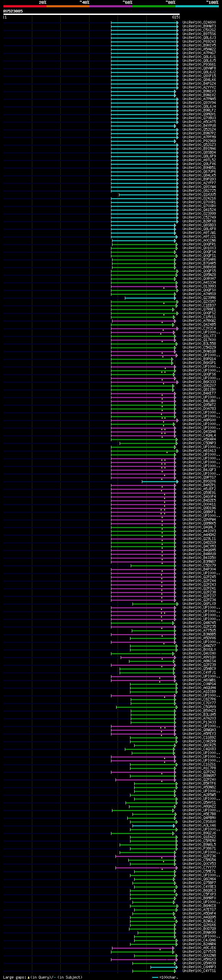Select the label UniRef100_Q4CYM3

[199, 546]
